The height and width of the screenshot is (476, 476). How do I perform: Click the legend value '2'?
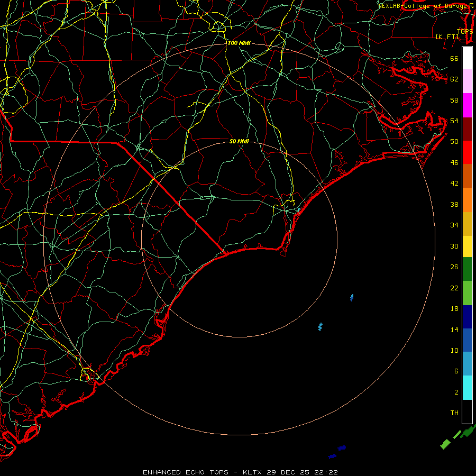(456, 392)
